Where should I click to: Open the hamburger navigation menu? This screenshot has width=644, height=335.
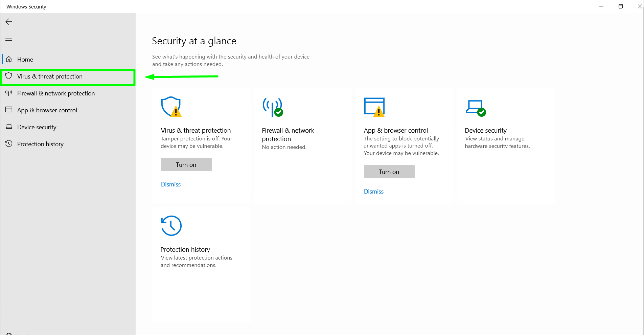9,39
